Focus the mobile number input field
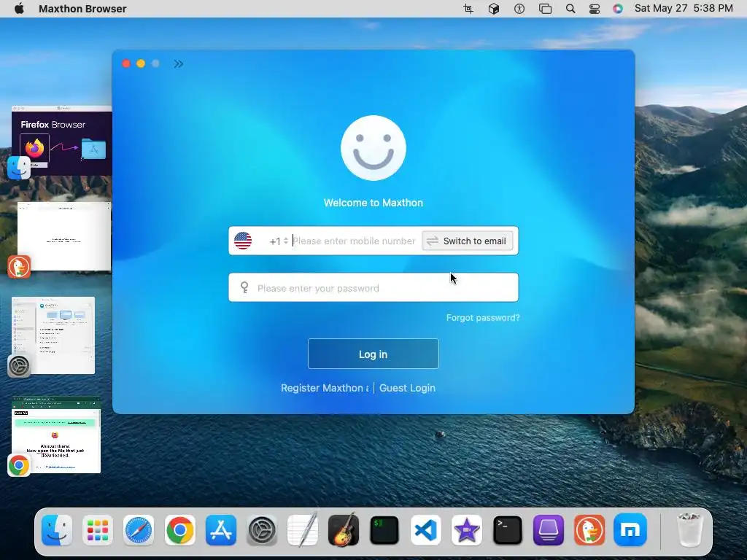 pos(354,241)
